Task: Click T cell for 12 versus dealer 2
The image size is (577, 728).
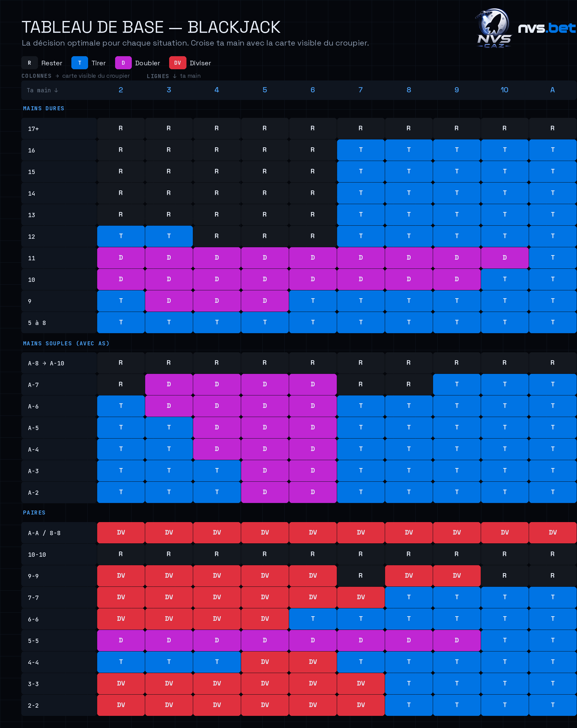Action: [x=121, y=236]
